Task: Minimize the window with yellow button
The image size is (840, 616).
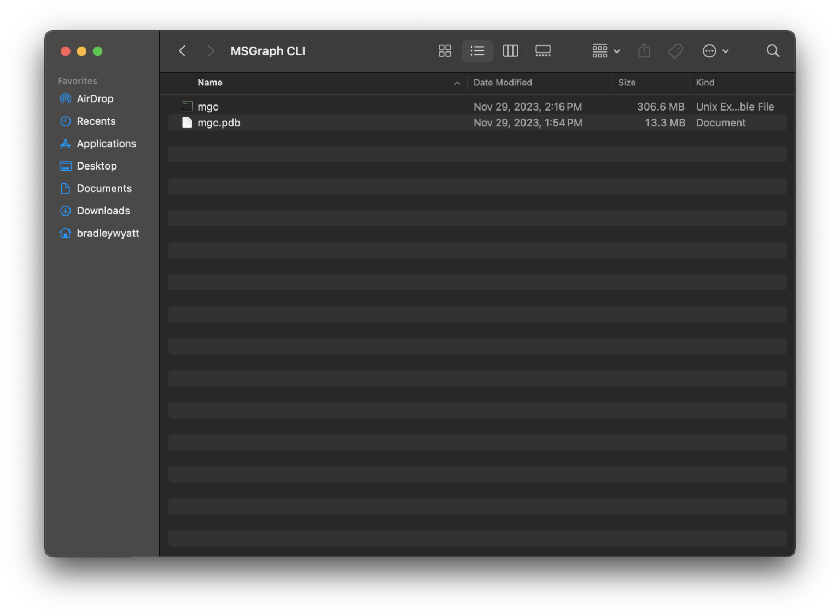Action: coord(81,51)
